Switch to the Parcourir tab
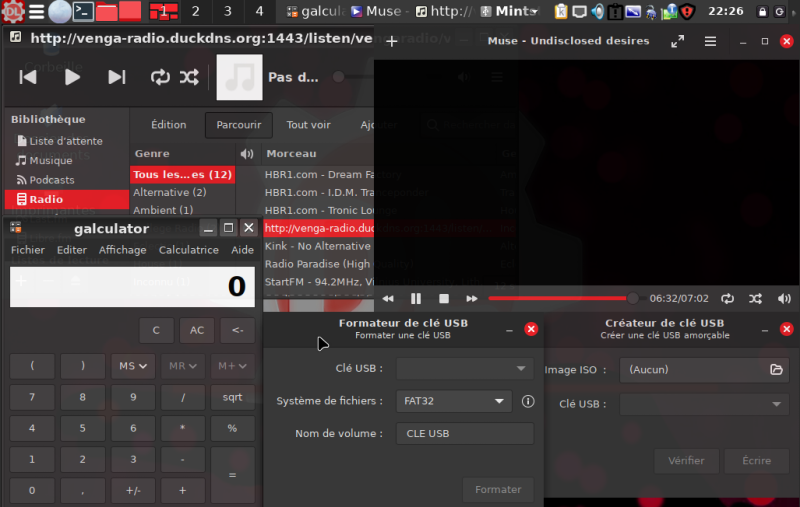 click(239, 125)
